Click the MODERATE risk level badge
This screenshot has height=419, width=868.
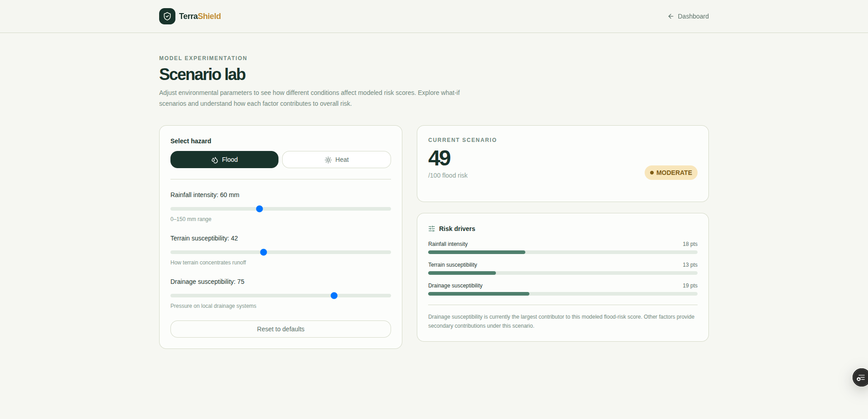tap(671, 173)
